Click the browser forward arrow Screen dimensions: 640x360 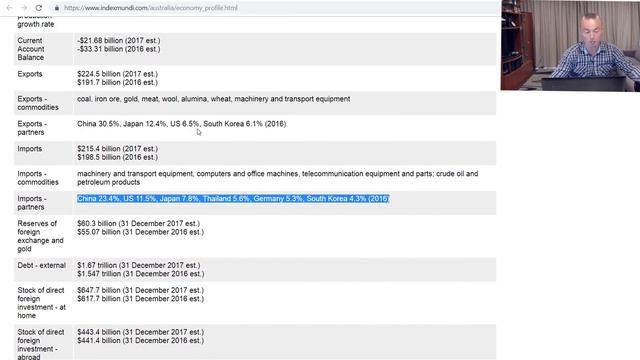[x=24, y=8]
